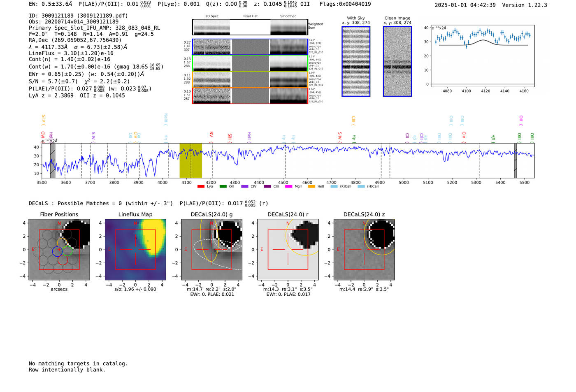Click the emission line fit plot
The height and width of the screenshot is (392, 576).
click(x=482, y=56)
